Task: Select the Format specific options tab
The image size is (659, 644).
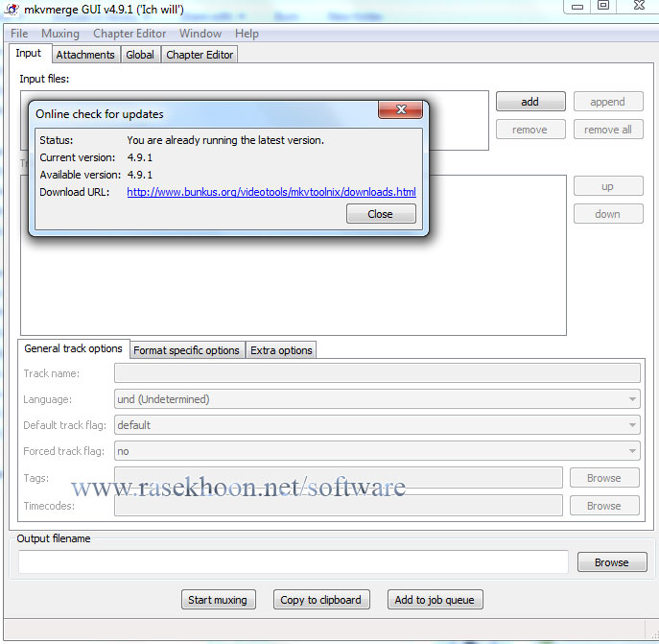Action: tap(186, 350)
